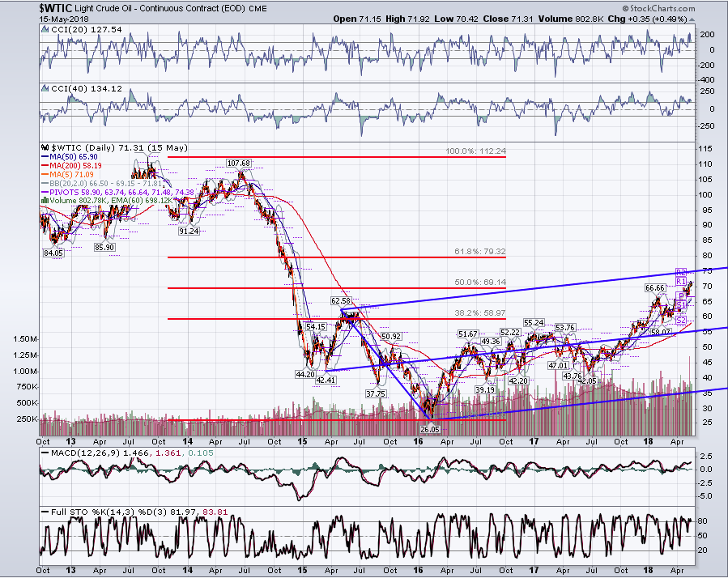Click the 26.05 low price label

pyautogui.click(x=430, y=429)
